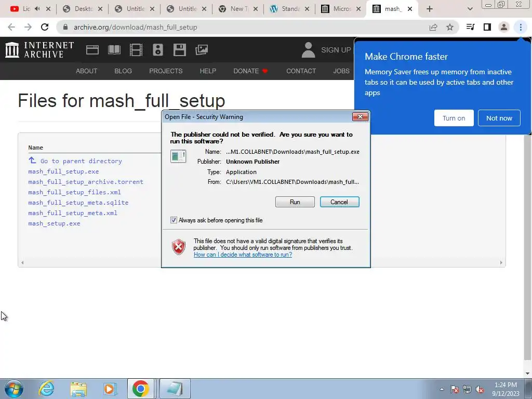Click the SIGN UP link
The width and height of the screenshot is (532, 399).
tap(336, 50)
